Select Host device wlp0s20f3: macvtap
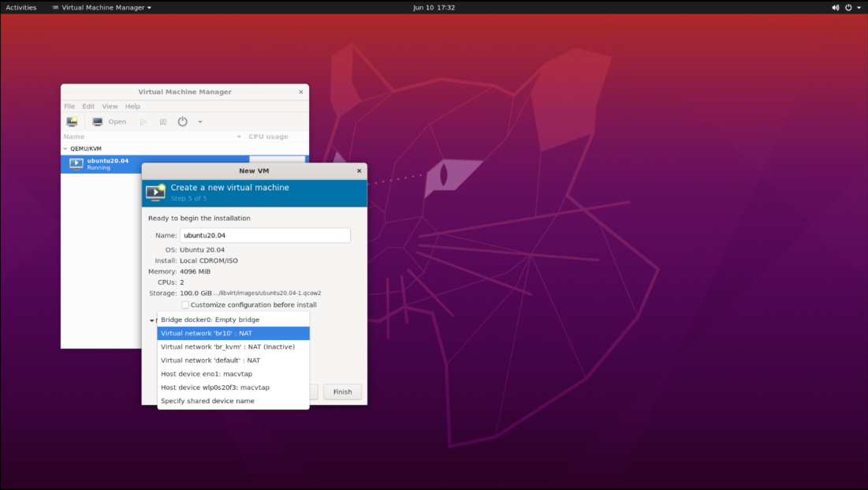This screenshot has height=490, width=868. point(233,387)
